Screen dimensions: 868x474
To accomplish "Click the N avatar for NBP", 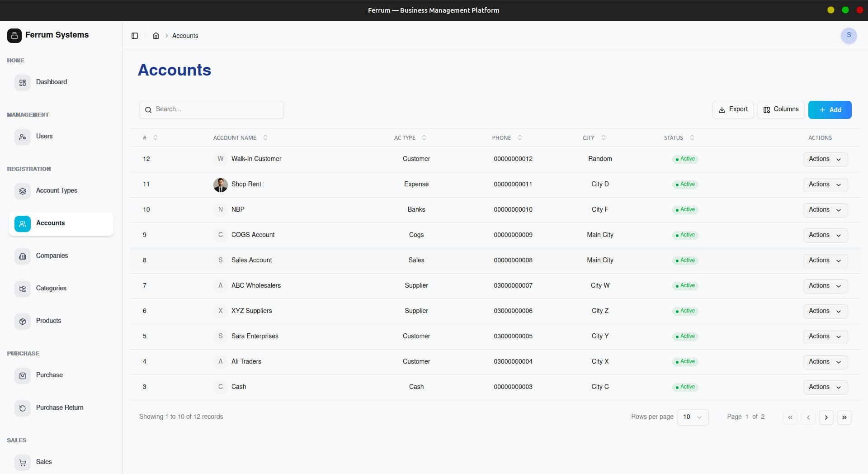I will coord(221,210).
